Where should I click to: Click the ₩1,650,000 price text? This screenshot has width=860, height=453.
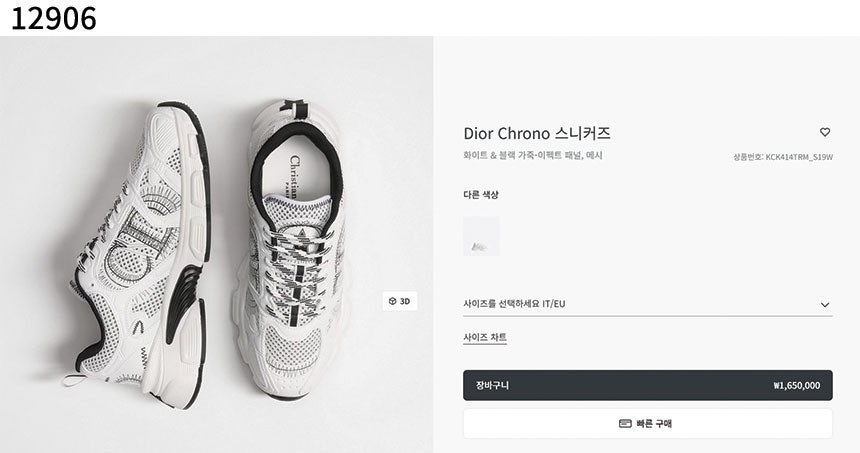pyautogui.click(x=796, y=385)
